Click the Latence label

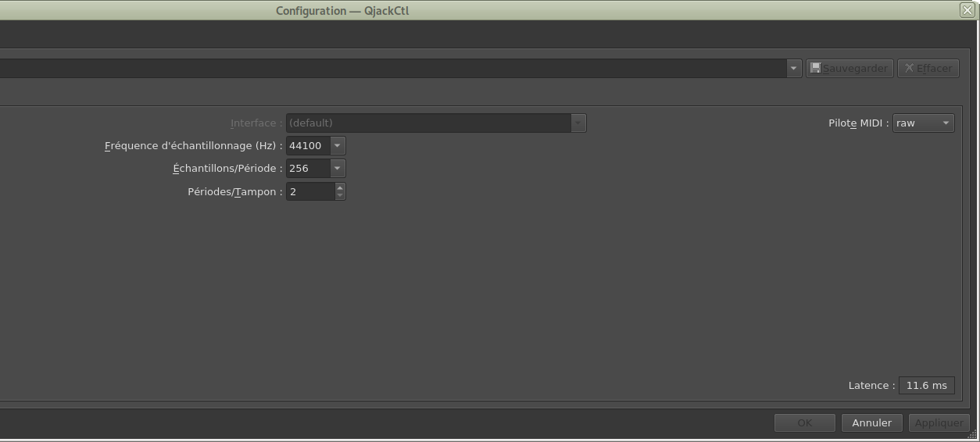[872, 386]
